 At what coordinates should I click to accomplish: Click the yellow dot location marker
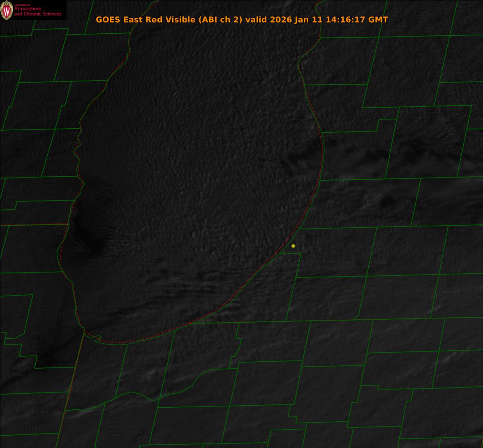coord(293,246)
